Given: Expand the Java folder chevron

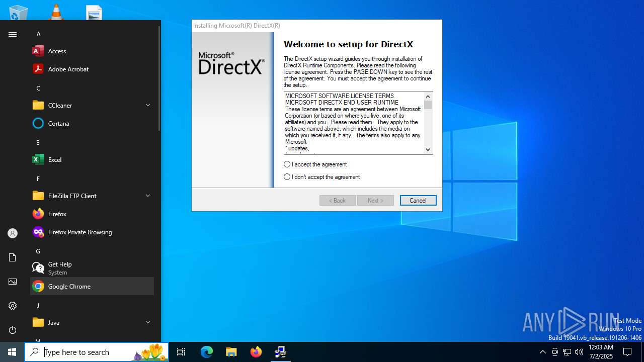Looking at the screenshot, I should (x=148, y=322).
